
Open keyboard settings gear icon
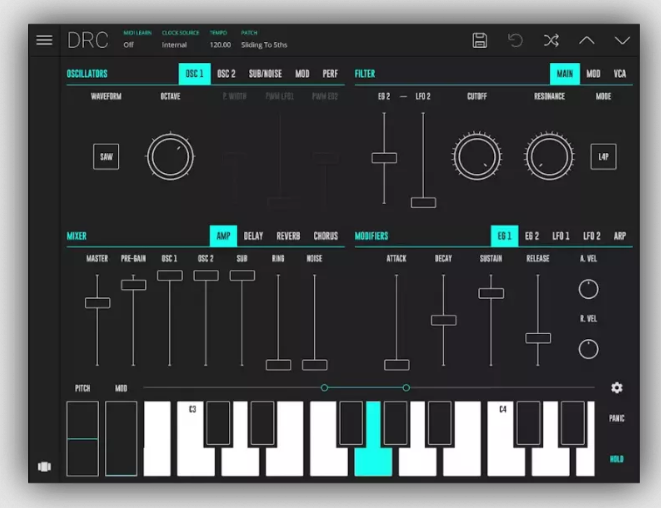click(617, 388)
